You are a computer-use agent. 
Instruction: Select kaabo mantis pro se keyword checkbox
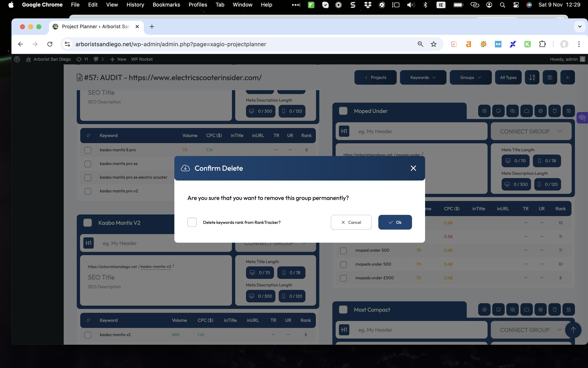[88, 164]
